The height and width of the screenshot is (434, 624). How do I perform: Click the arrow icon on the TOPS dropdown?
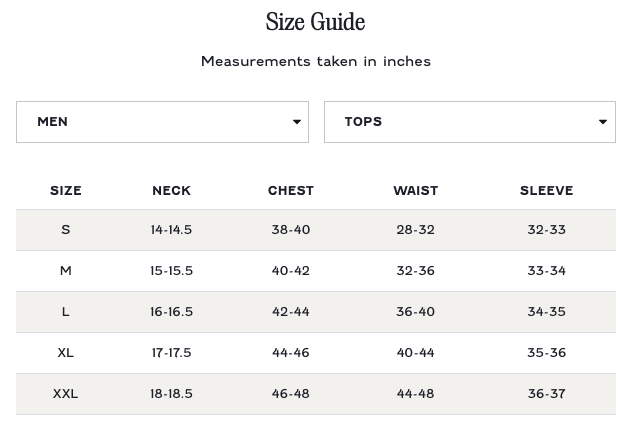603,122
